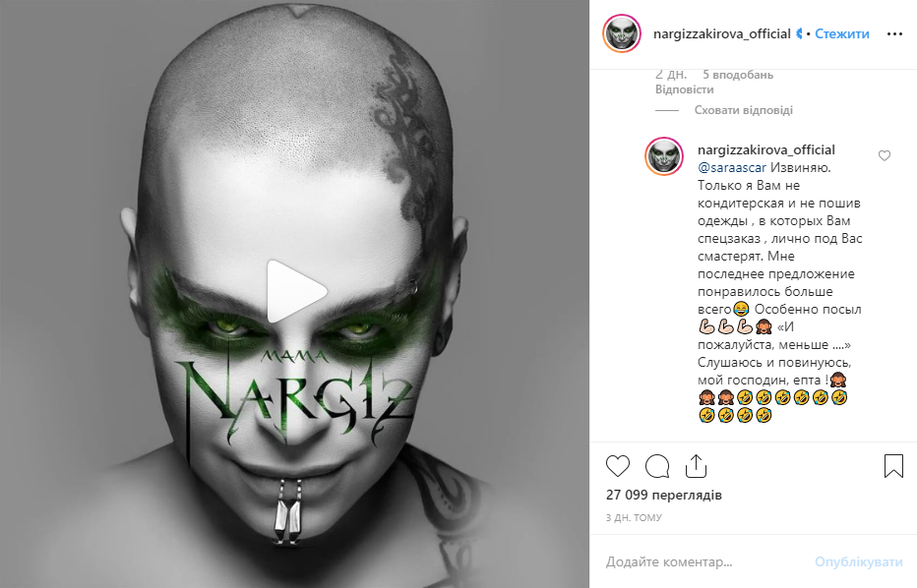Viewport: 917px width, 588px height.
Task: Follow the account via Стежити
Action: (842, 33)
